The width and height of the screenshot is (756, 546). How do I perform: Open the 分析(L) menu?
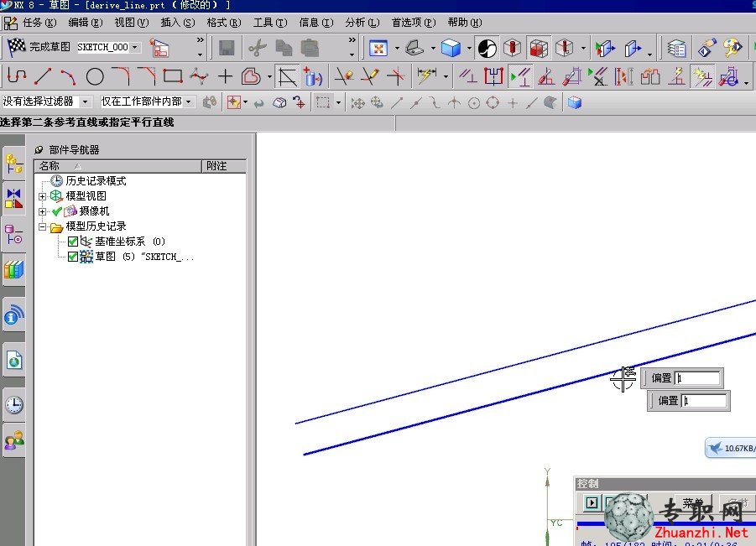[x=362, y=23]
